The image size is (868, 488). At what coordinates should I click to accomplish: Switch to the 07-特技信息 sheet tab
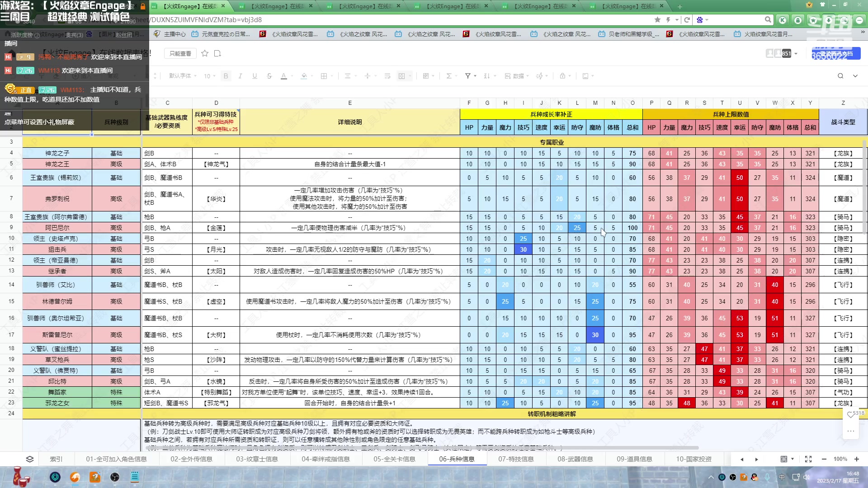516,459
